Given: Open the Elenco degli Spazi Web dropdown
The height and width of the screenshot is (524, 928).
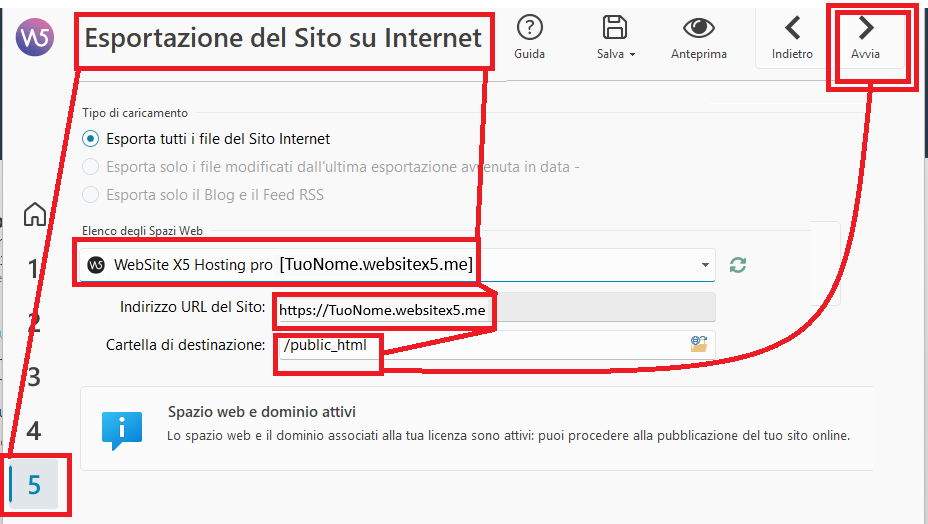Looking at the screenshot, I should point(706,265).
